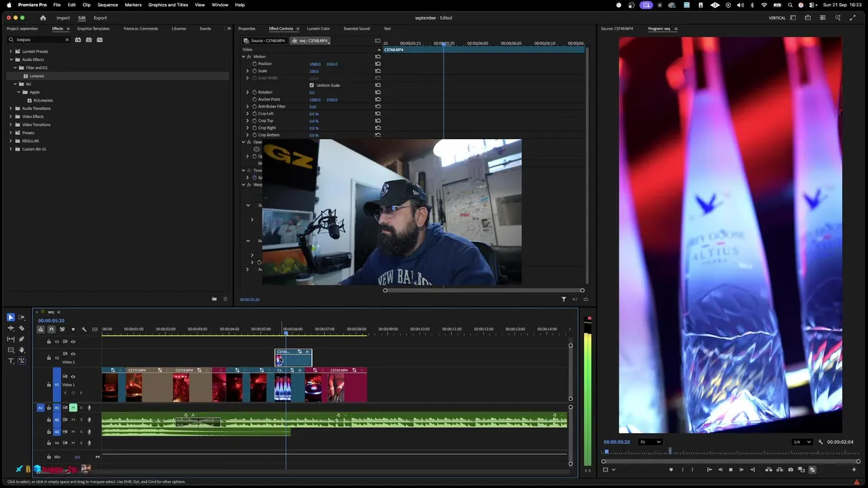
Task: Click Effect Controls filter funnel icon
Action: [564, 299]
